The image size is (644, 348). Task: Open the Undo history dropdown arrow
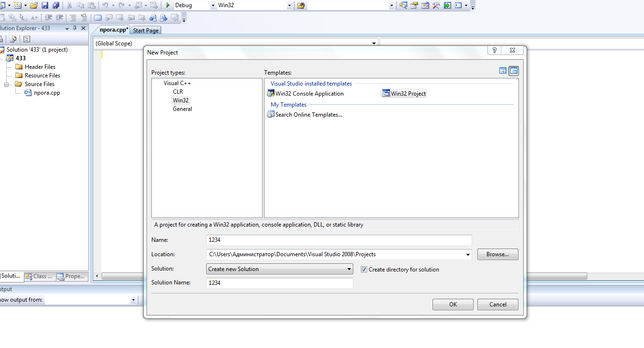click(x=113, y=5)
